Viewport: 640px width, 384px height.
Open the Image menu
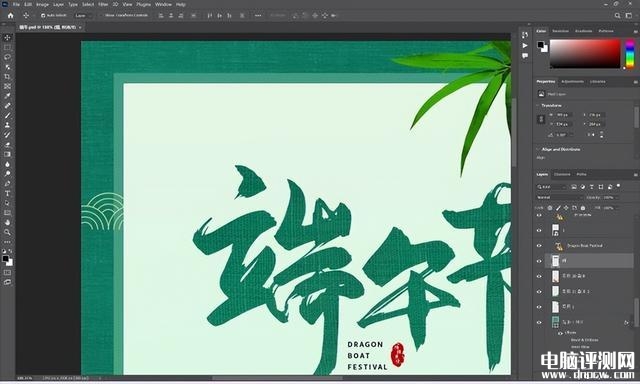pyautogui.click(x=42, y=4)
